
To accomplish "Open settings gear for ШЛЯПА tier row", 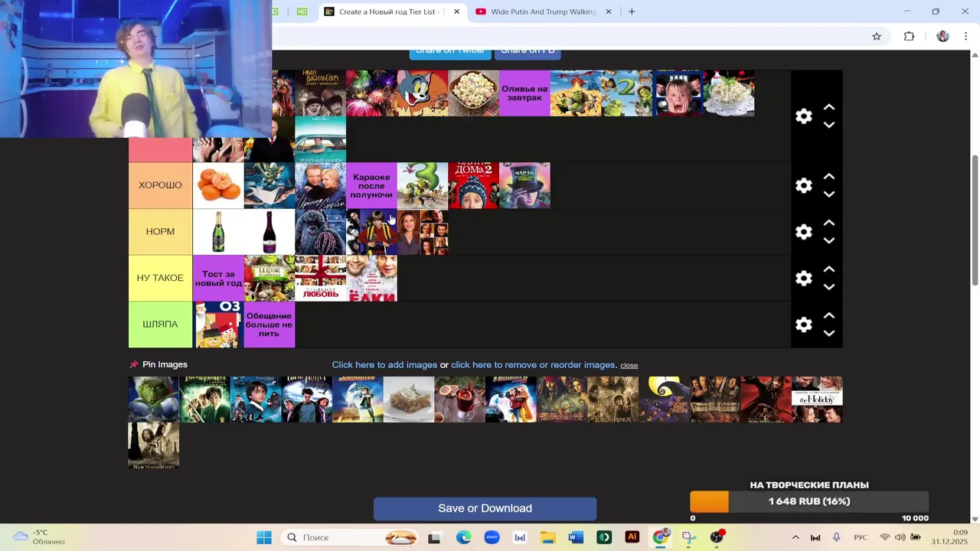I will click(803, 324).
